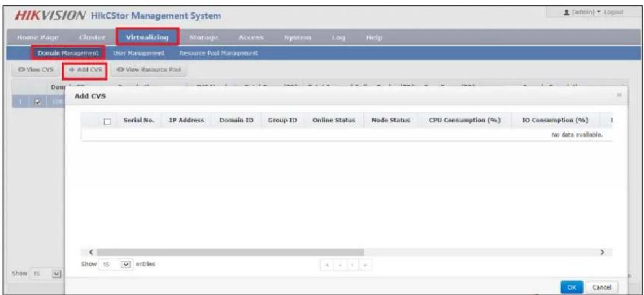
Task: Go to last page in dialog pagination
Action: pyautogui.click(x=364, y=266)
